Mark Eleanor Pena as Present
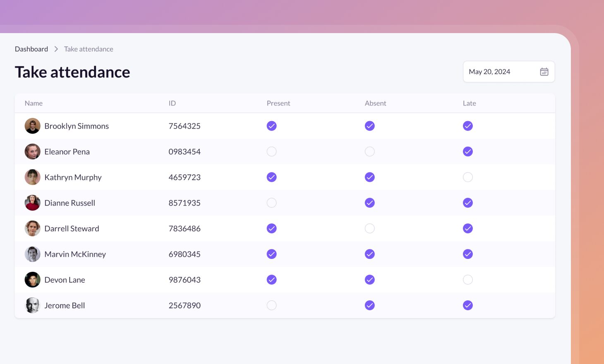 (271, 152)
